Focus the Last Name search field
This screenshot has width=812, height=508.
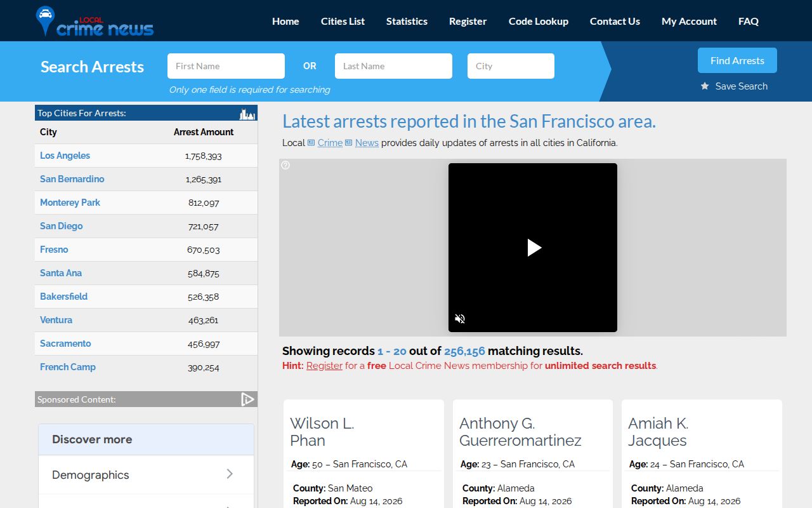pyautogui.click(x=393, y=66)
